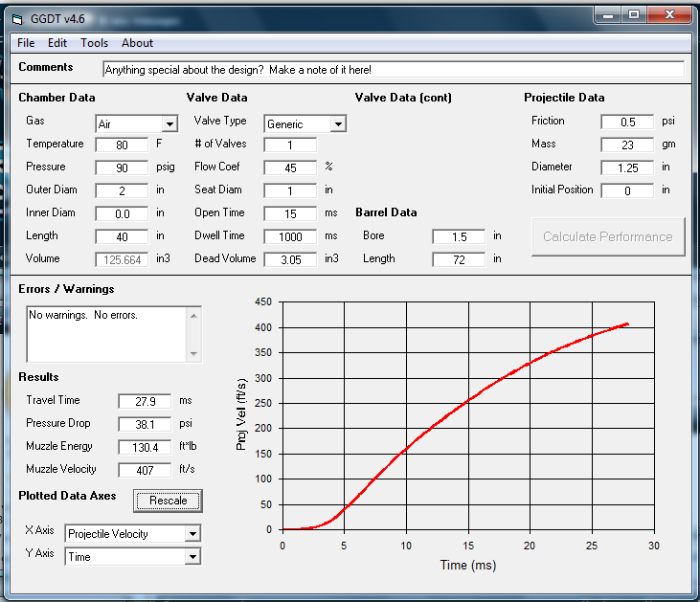Open the Y Axis Time dropdown

pos(192,557)
